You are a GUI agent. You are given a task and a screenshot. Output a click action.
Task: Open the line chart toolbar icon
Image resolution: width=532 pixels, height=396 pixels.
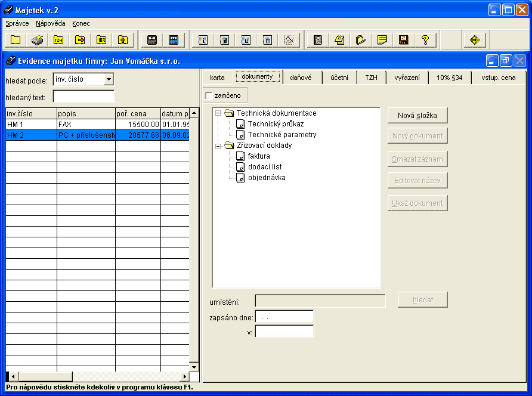coord(289,40)
